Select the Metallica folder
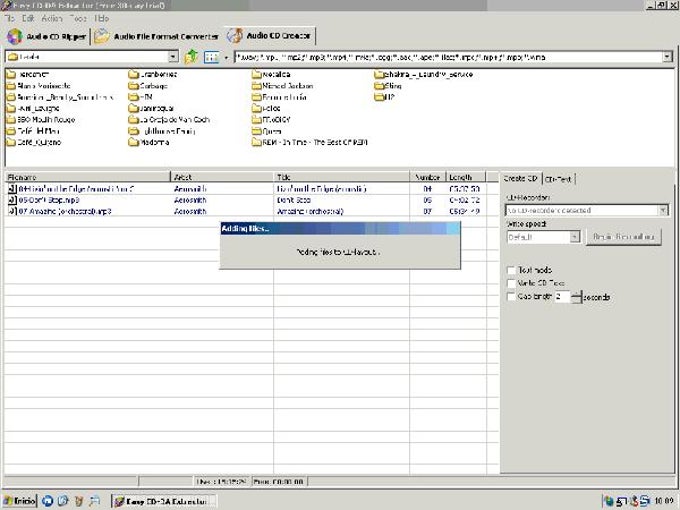Image resolution: width=680 pixels, height=510 pixels. click(x=271, y=75)
